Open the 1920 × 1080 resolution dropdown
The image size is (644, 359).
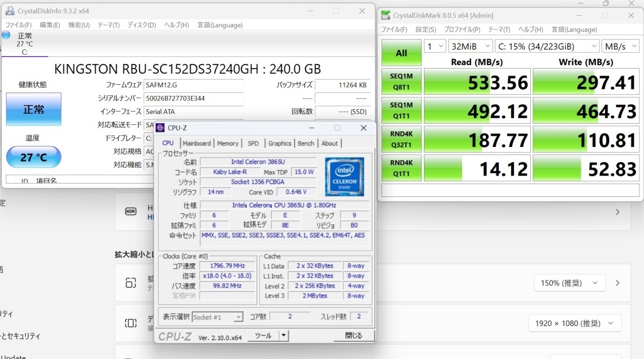pos(574,323)
